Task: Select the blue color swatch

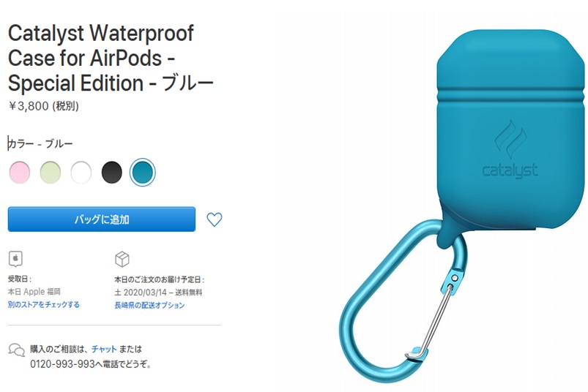Action: [x=143, y=172]
